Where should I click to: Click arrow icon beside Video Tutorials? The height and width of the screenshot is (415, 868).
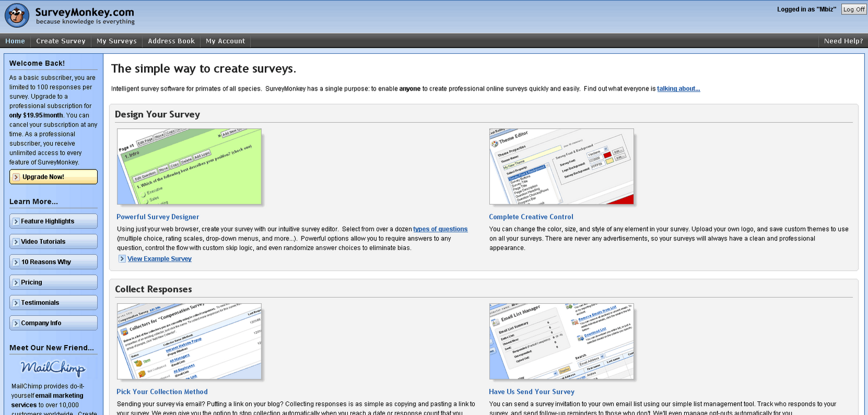click(15, 242)
